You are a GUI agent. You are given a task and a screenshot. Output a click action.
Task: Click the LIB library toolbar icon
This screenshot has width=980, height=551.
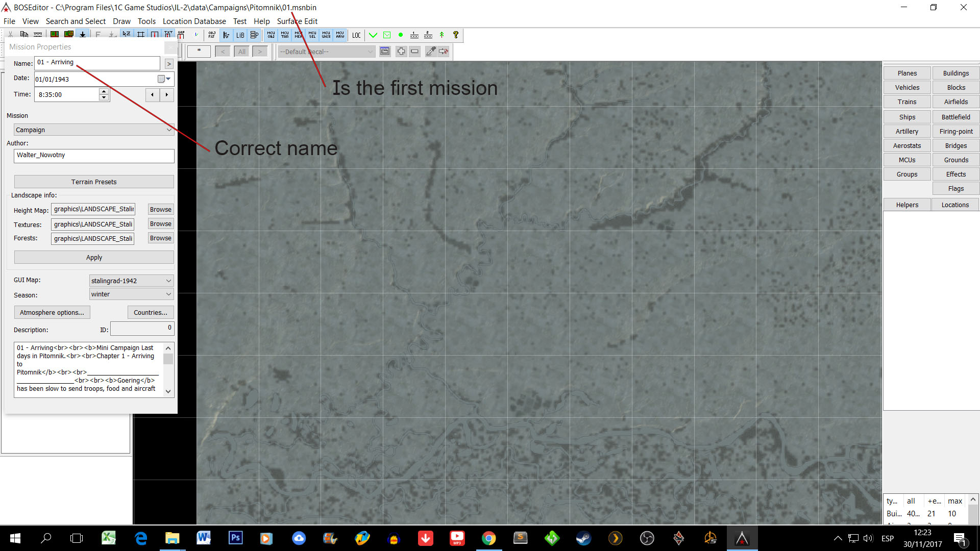[240, 35]
